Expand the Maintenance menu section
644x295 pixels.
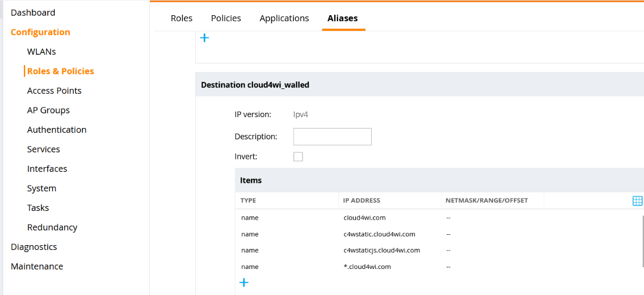tap(37, 266)
